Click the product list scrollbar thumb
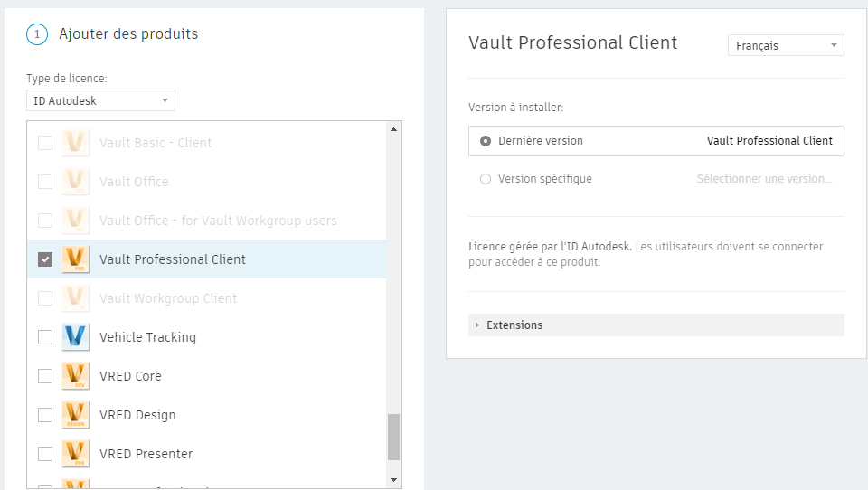868x490 pixels. pos(393,438)
